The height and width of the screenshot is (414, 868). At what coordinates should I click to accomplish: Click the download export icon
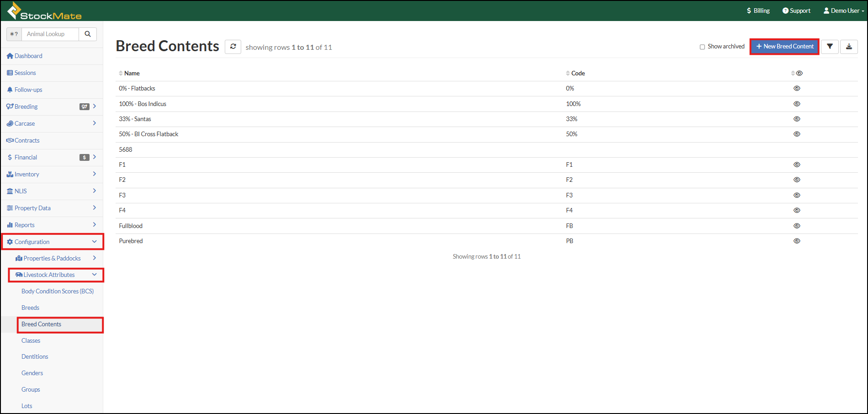(x=849, y=47)
